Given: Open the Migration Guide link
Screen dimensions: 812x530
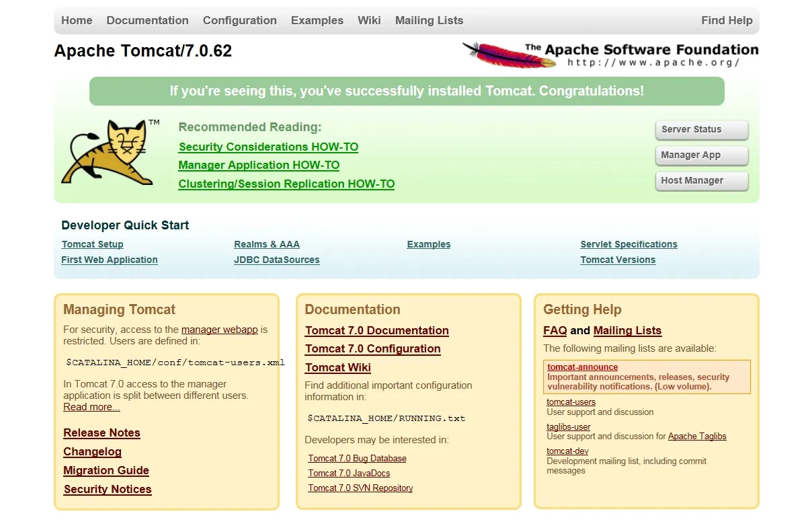Looking at the screenshot, I should [106, 470].
